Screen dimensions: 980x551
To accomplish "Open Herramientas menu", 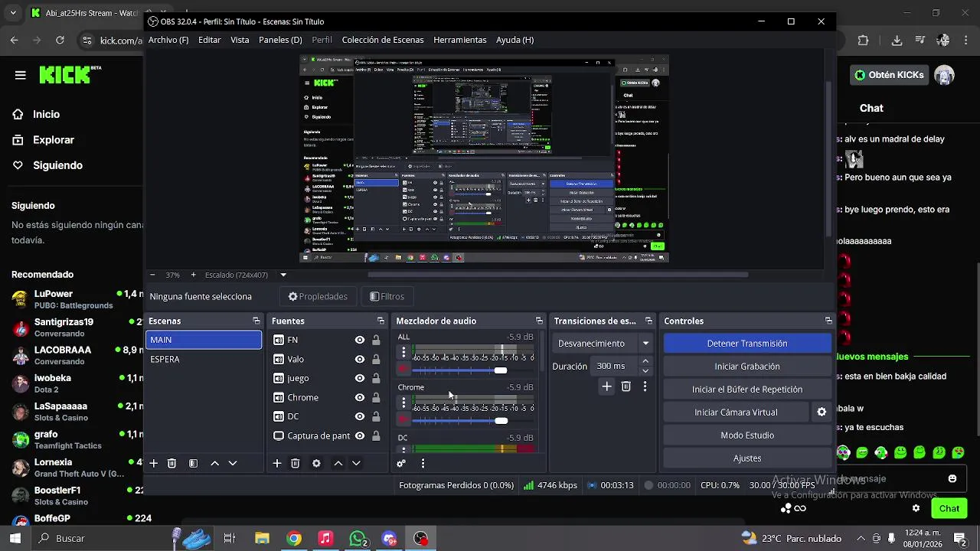I will point(460,40).
